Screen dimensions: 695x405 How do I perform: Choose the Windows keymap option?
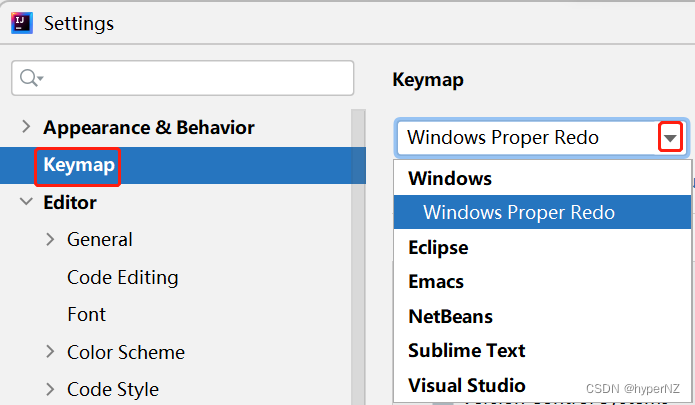[543, 179]
